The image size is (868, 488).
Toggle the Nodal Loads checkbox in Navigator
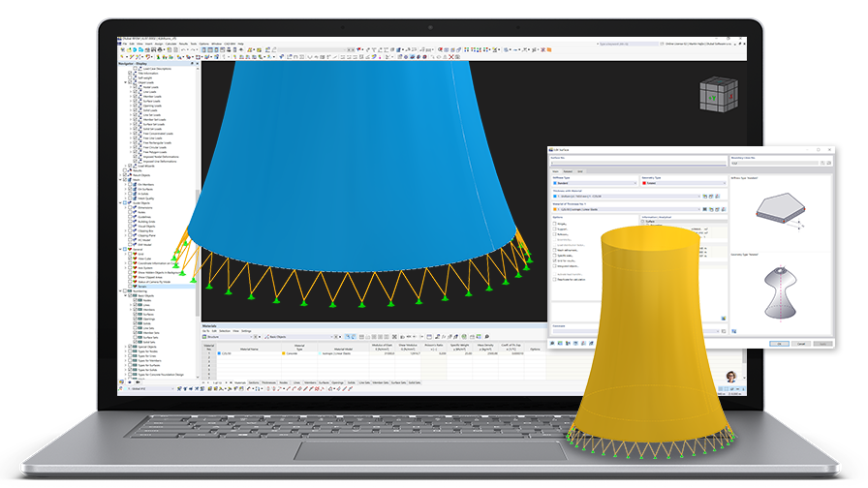pyautogui.click(x=135, y=87)
